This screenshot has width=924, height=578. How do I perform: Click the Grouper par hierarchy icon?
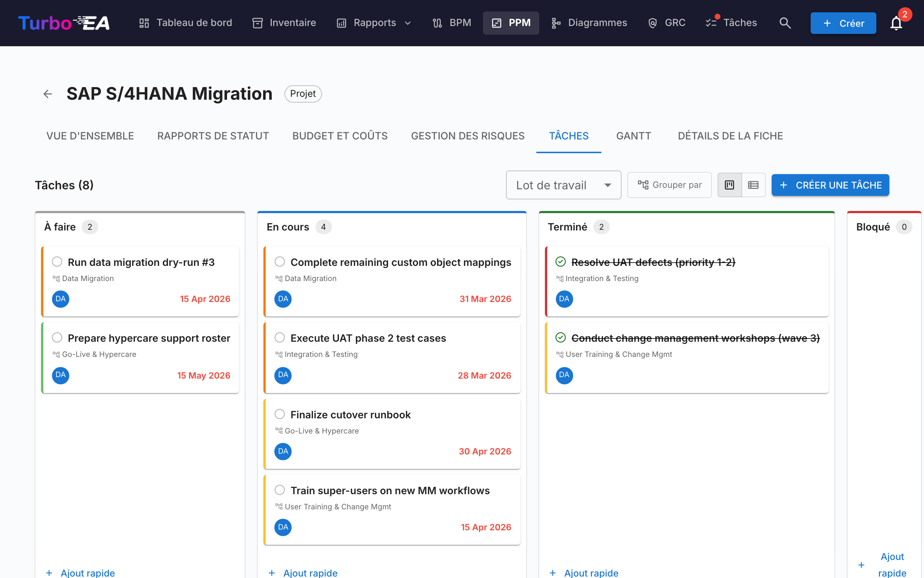[643, 185]
